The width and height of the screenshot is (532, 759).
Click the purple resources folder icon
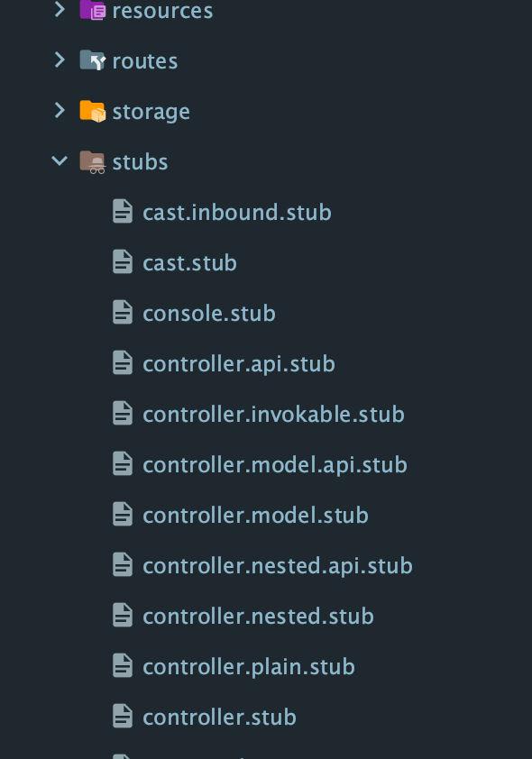[93, 10]
